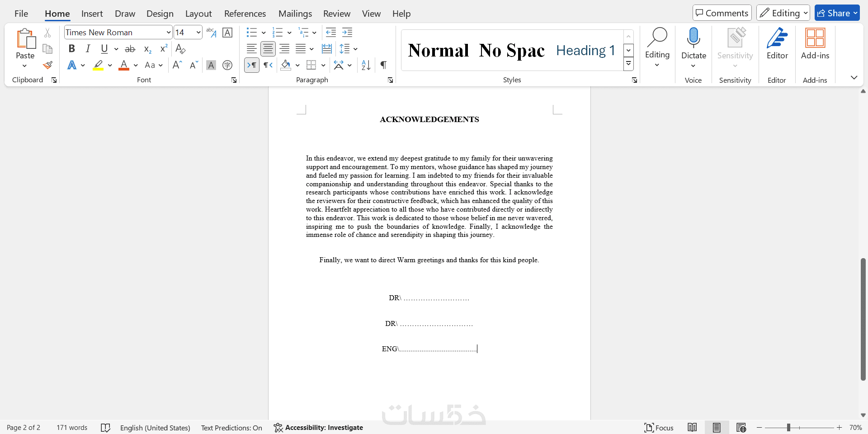
Task: Open the File menu
Action: pyautogui.click(x=21, y=14)
